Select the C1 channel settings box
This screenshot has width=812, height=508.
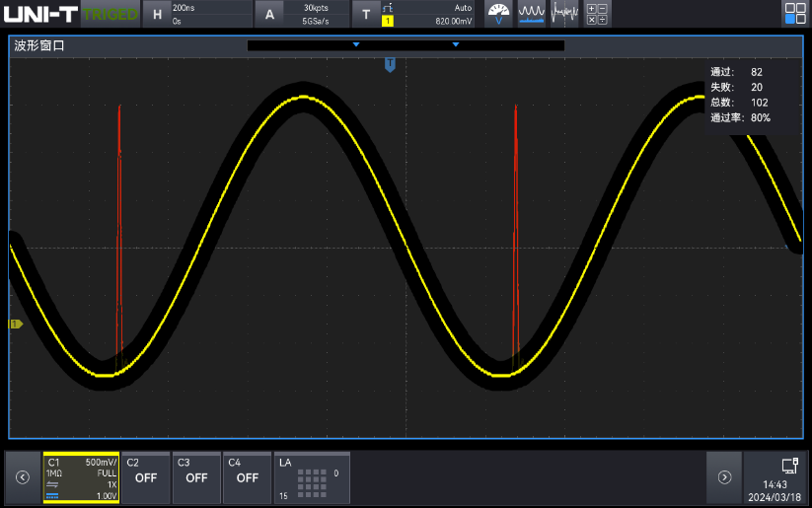coord(81,477)
